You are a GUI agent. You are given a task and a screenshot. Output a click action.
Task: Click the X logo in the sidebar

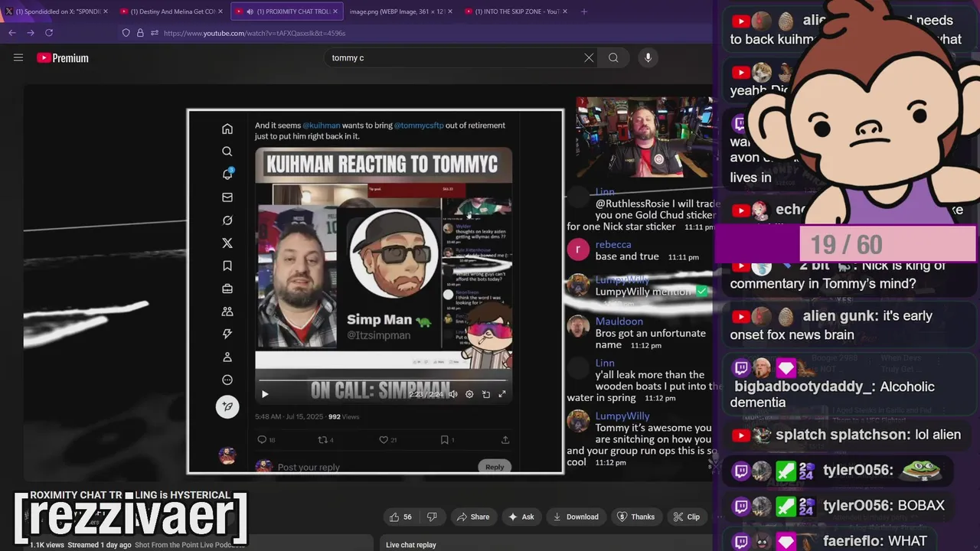[227, 243]
